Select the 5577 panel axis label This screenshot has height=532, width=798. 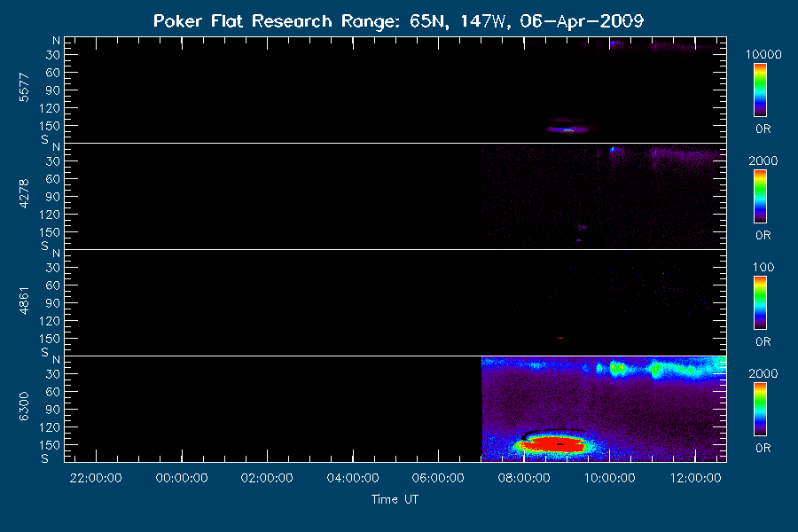coord(24,88)
